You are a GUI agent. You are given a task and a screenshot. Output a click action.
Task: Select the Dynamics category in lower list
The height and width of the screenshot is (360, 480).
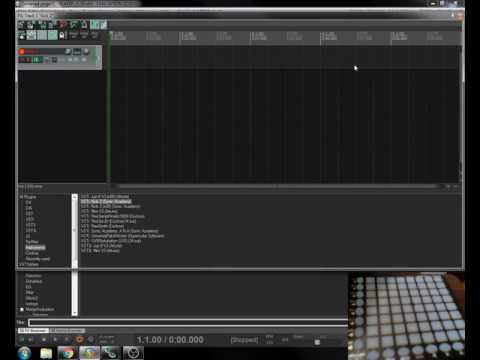34,281
